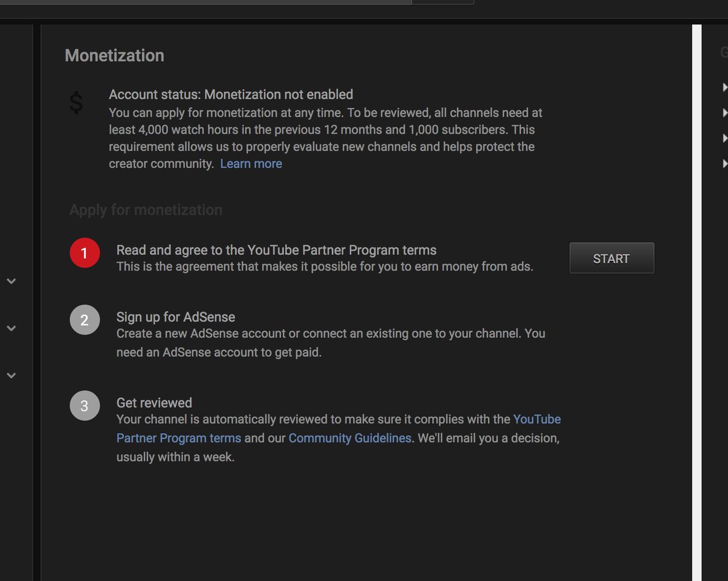This screenshot has width=728, height=581.
Task: Click the 'Sign up for AdSense' title
Action: 176,317
